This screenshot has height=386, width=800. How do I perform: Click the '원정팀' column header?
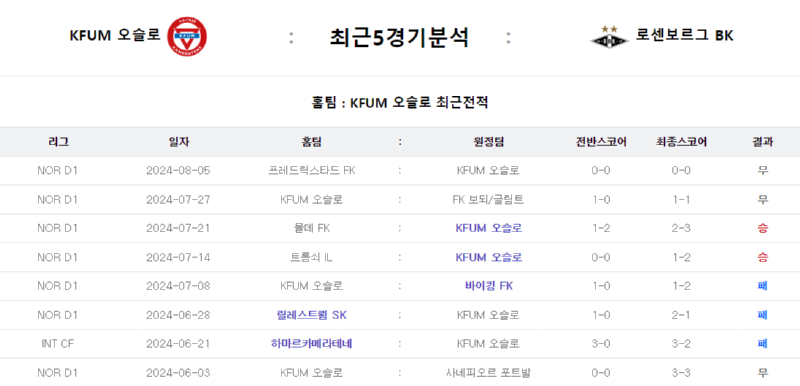coord(488,142)
